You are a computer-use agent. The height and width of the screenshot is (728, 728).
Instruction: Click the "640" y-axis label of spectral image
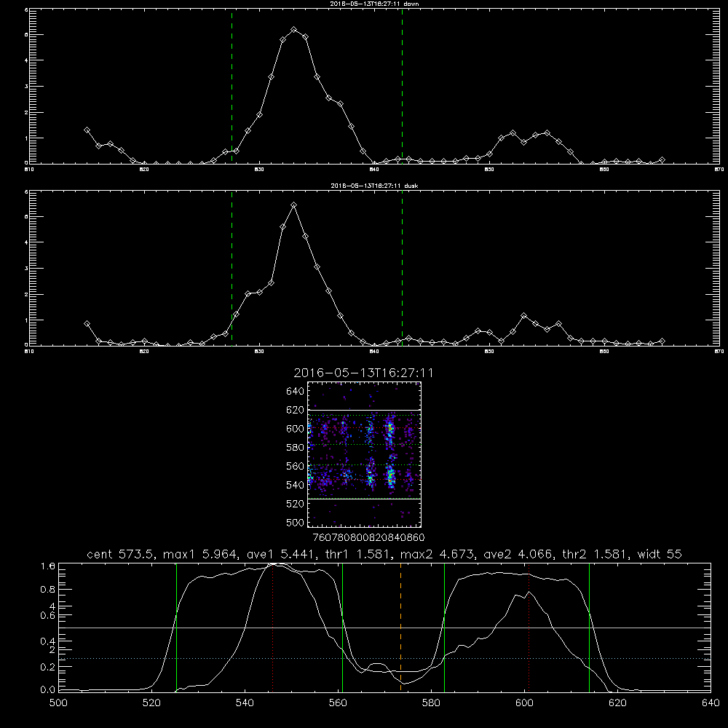click(x=296, y=391)
